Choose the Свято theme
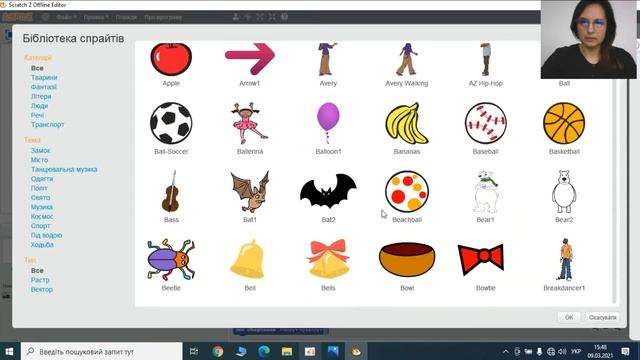640x360 pixels. point(40,198)
